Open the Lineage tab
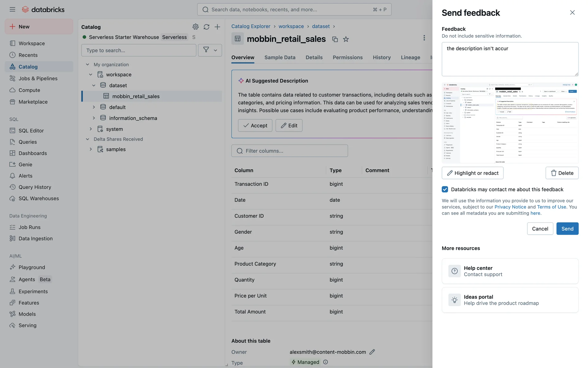The image size is (588, 368). [x=410, y=57]
